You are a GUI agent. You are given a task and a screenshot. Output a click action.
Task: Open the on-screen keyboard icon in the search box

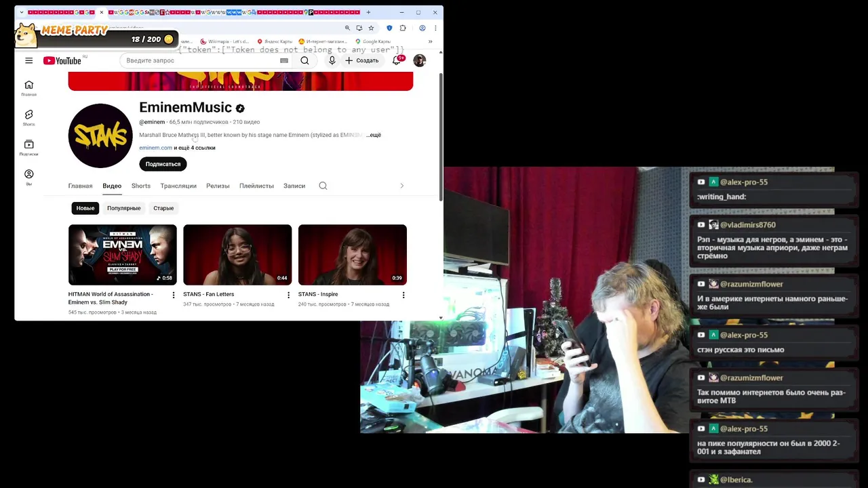click(284, 60)
